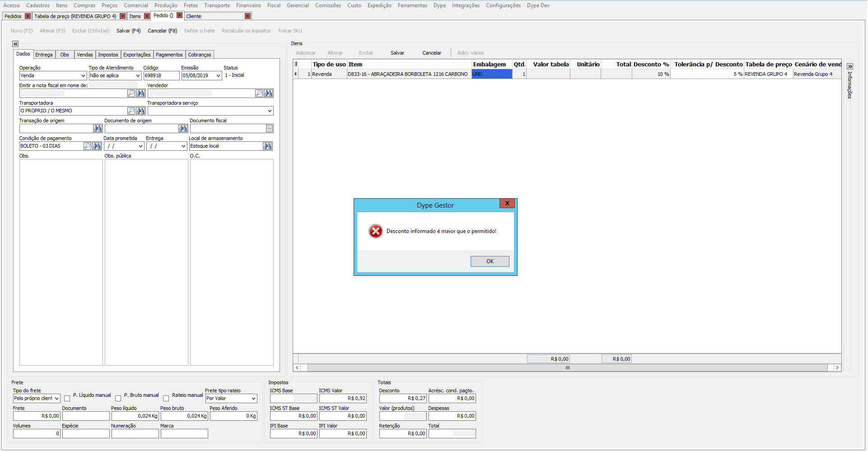The width and height of the screenshot is (868, 451).
Task: Open Entrega date dropdown
Action: pyautogui.click(x=183, y=146)
